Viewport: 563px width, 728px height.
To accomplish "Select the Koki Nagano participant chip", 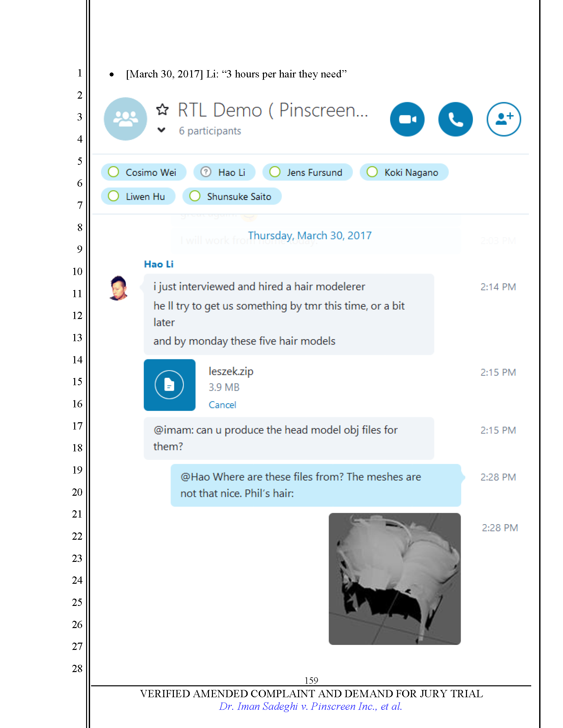I will click(404, 172).
